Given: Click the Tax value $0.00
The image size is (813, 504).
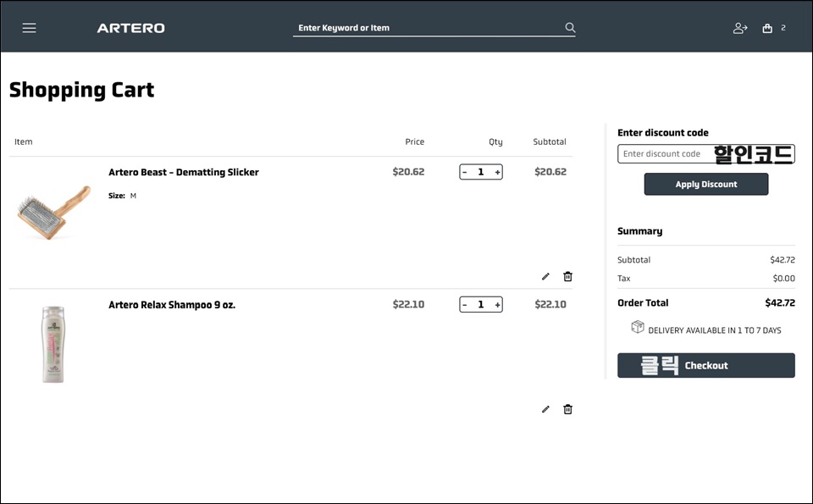Looking at the screenshot, I should 783,279.
